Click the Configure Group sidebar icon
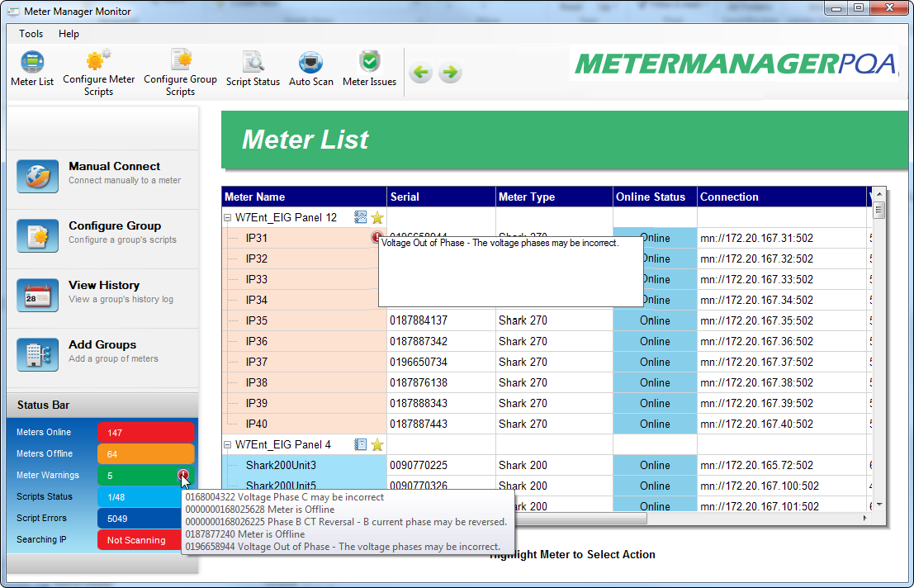 [37, 235]
